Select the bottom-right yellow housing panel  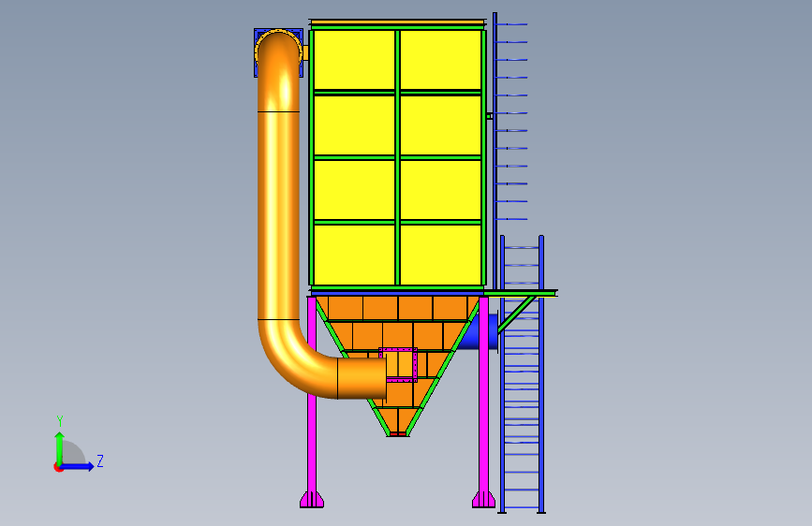click(441, 255)
